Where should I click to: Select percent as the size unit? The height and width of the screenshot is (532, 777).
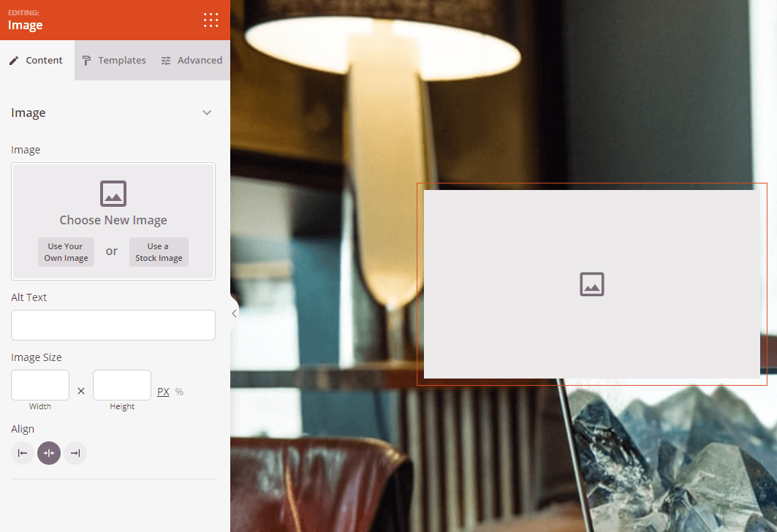pyautogui.click(x=179, y=392)
